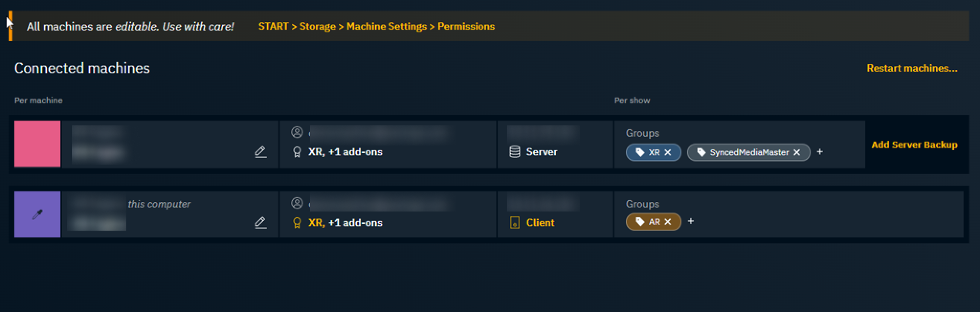Add a group to the client machine

690,221
